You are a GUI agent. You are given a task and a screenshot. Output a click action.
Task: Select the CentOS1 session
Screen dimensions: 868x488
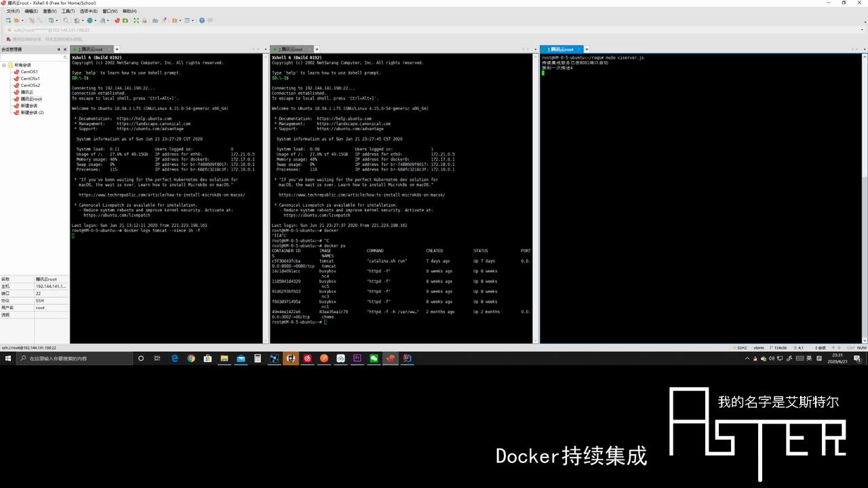click(29, 72)
